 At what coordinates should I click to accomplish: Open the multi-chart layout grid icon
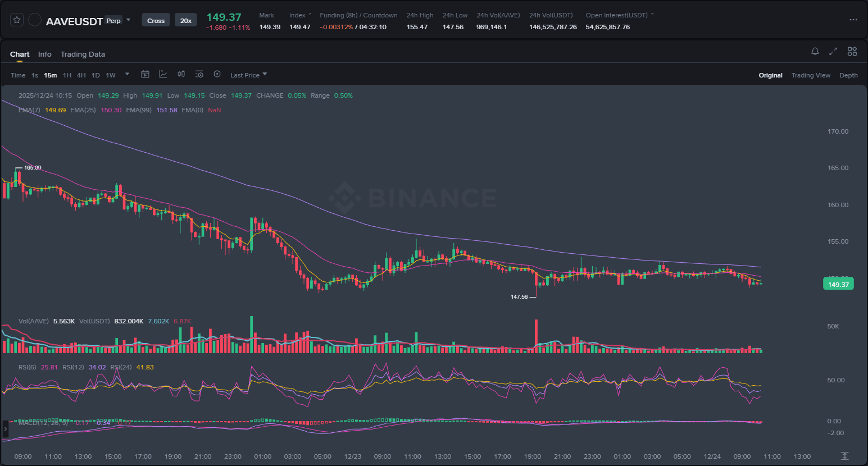(852, 52)
